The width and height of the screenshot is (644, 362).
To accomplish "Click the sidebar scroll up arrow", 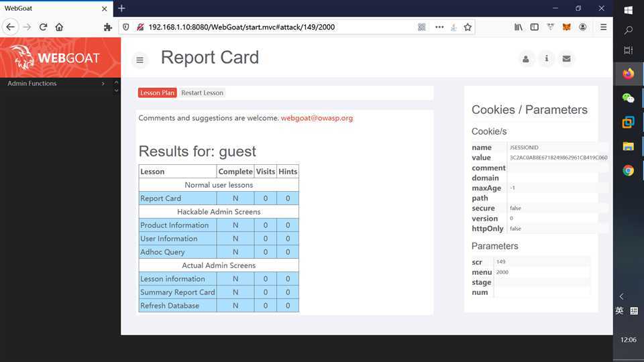I will pyautogui.click(x=116, y=82).
